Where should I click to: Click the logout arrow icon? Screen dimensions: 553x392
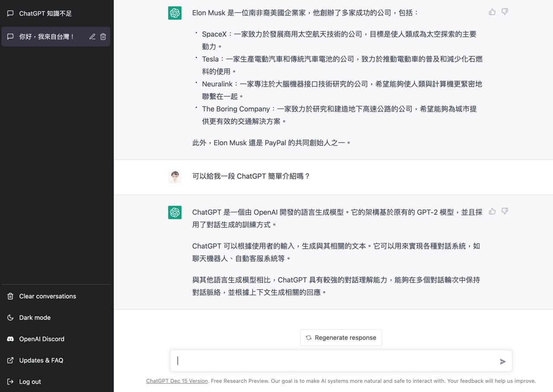10,382
